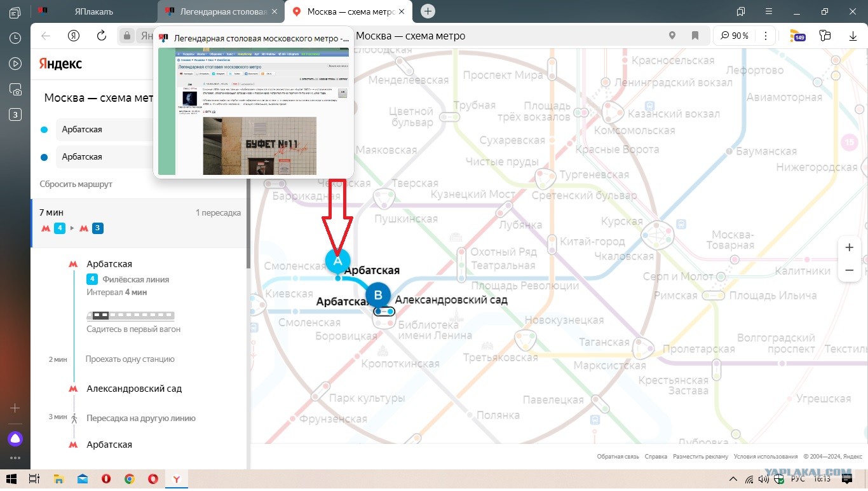The width and height of the screenshot is (868, 491).
Task: Show hidden system tray icons
Action: pyautogui.click(x=733, y=479)
